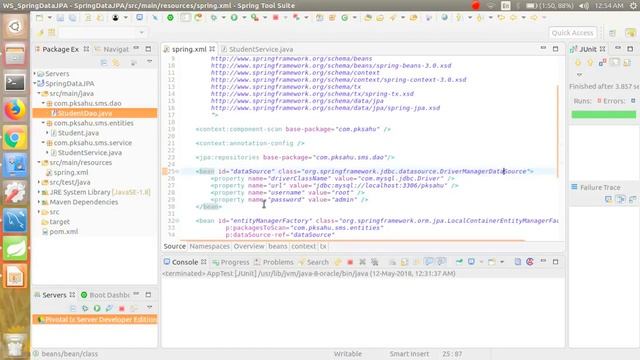The image size is (640, 360).
Task: Select the spring.xml editor tab
Action: [189, 49]
